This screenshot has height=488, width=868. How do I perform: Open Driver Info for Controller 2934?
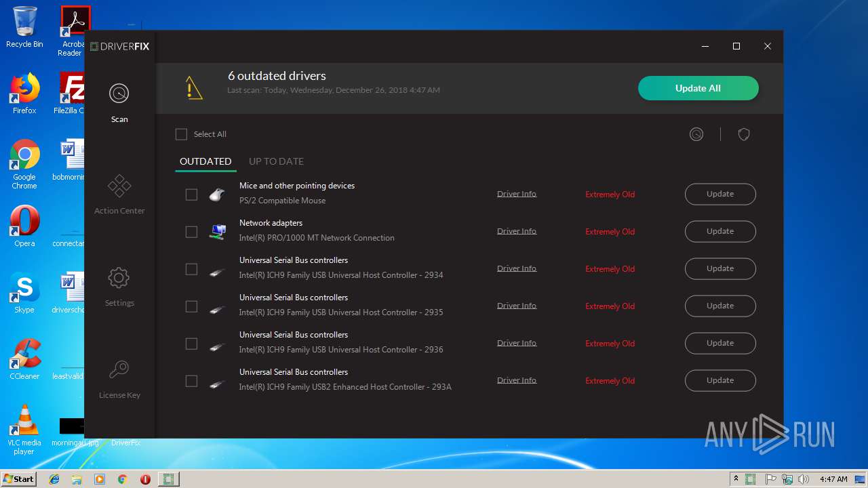pyautogui.click(x=517, y=268)
